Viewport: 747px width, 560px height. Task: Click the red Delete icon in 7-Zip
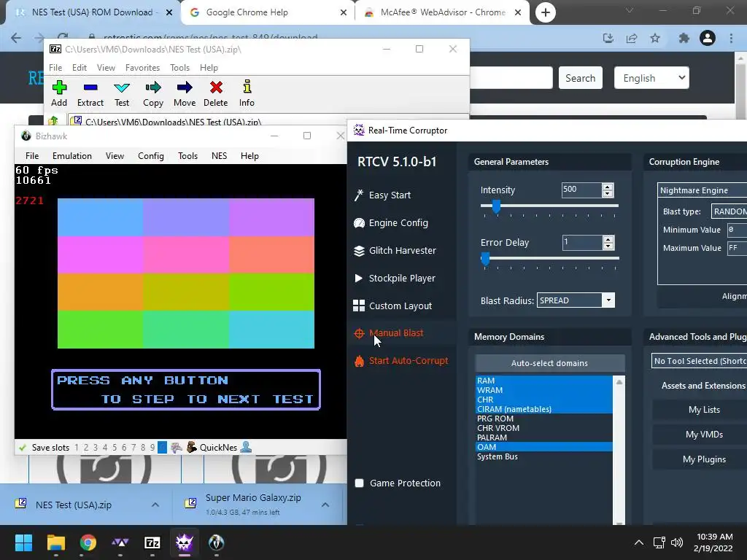216,87
